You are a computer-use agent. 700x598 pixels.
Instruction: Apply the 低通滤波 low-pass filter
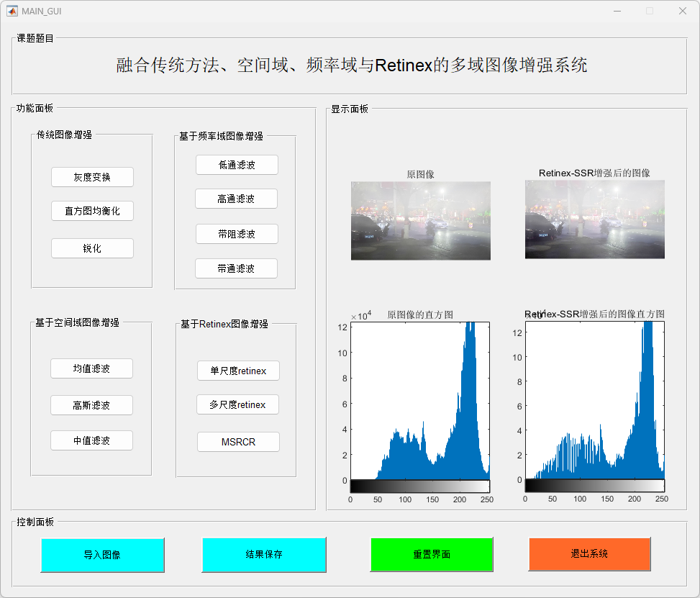coord(237,165)
